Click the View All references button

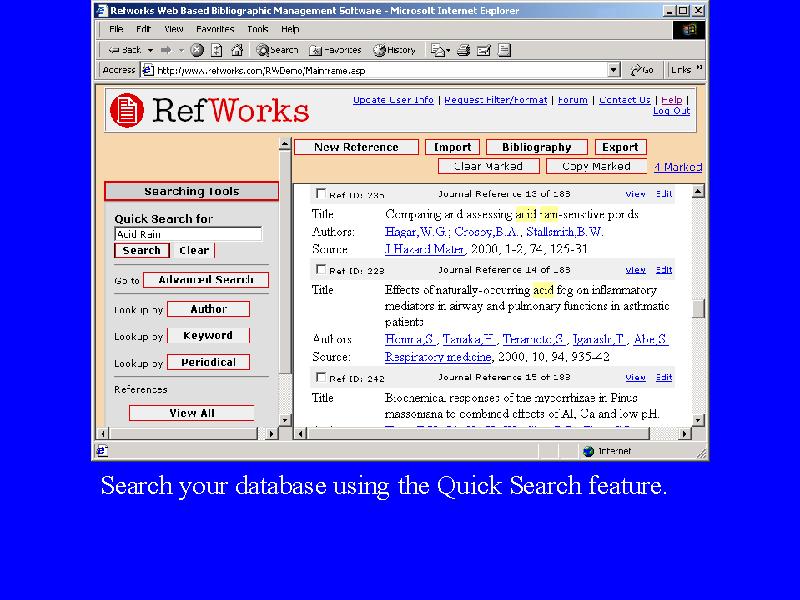coord(192,413)
